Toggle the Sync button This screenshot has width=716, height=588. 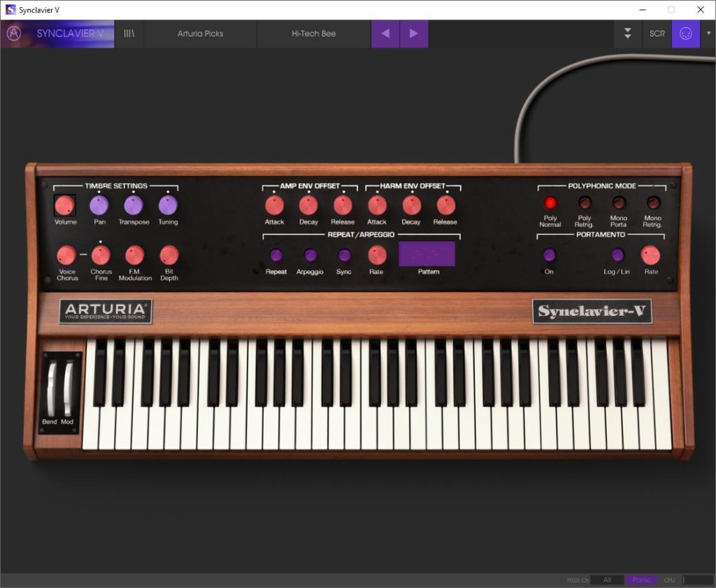pos(344,254)
